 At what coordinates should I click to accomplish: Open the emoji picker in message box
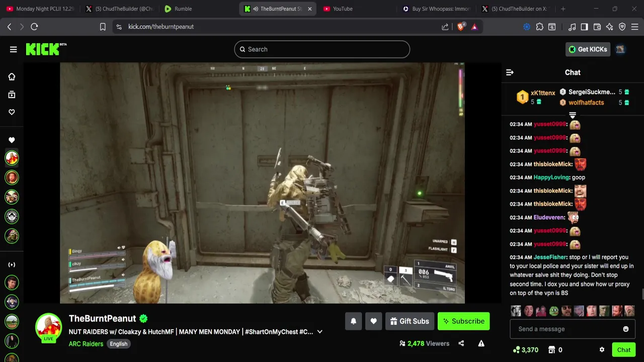[626, 329]
